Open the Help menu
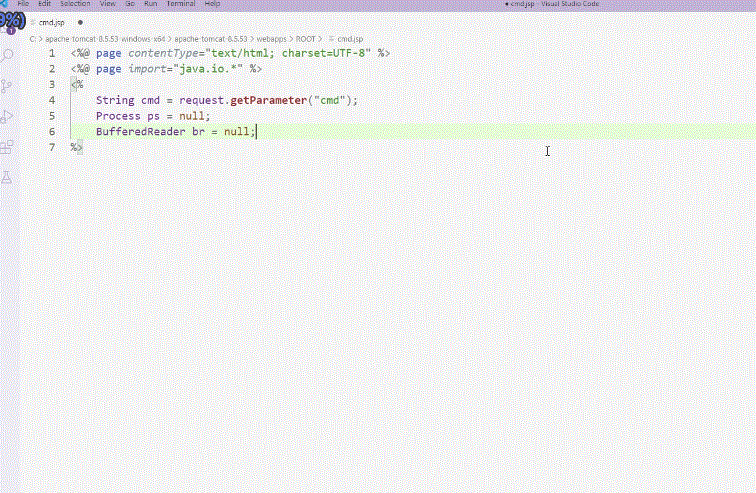Image resolution: width=756 pixels, height=493 pixels. pos(212,3)
